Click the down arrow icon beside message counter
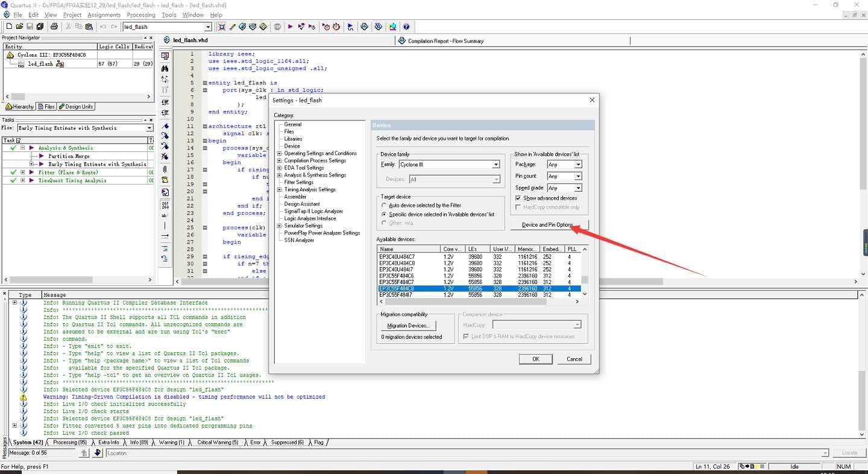The height and width of the screenshot is (474, 868). pyautogui.click(x=97, y=453)
